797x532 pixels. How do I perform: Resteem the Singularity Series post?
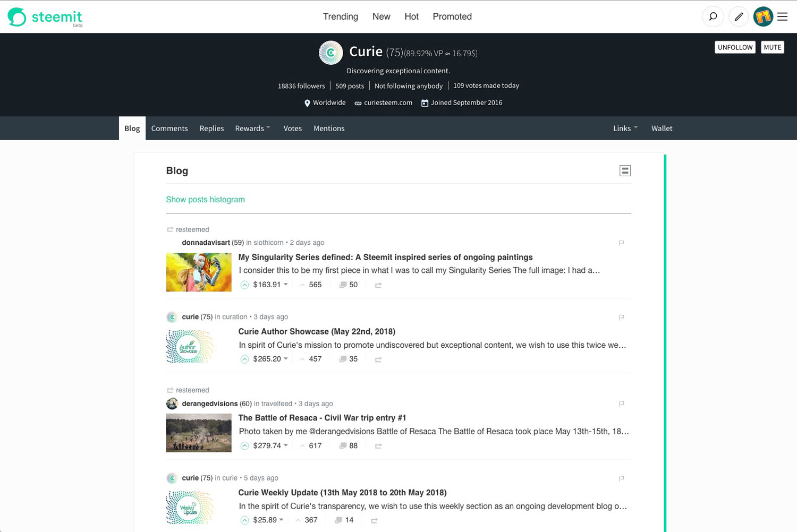point(378,285)
